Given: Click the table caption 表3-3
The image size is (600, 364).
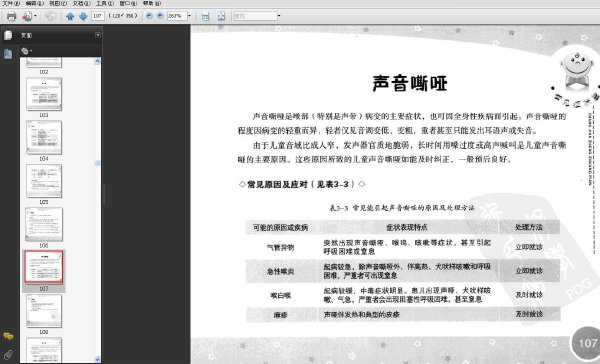Looking at the screenshot, I should pyautogui.click(x=402, y=208).
